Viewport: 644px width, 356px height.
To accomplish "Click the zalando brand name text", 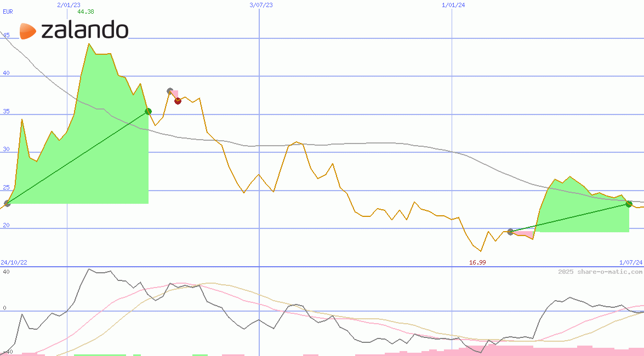I will (x=85, y=31).
